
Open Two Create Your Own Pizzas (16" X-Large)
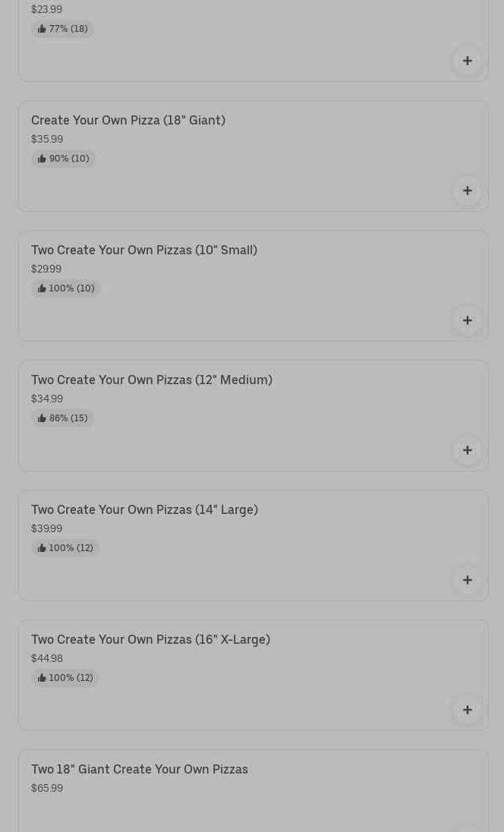click(x=151, y=639)
